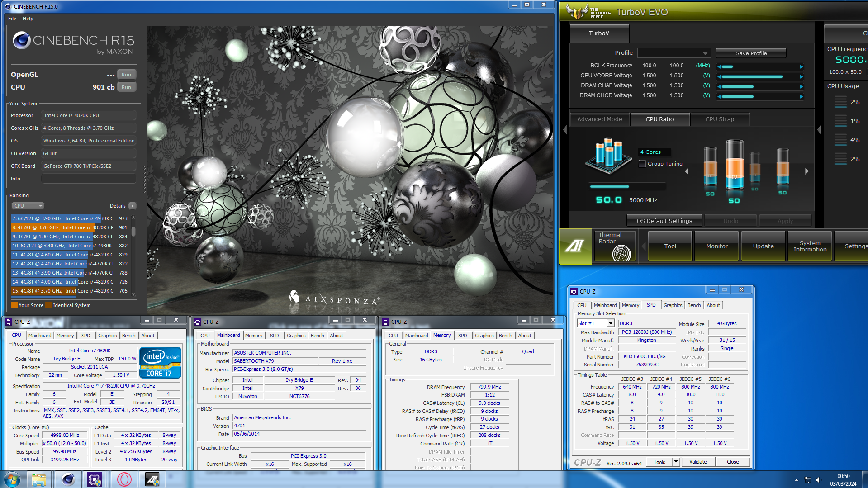Click the AI Suite logo button
868x488 pixels.
pyautogui.click(x=575, y=246)
